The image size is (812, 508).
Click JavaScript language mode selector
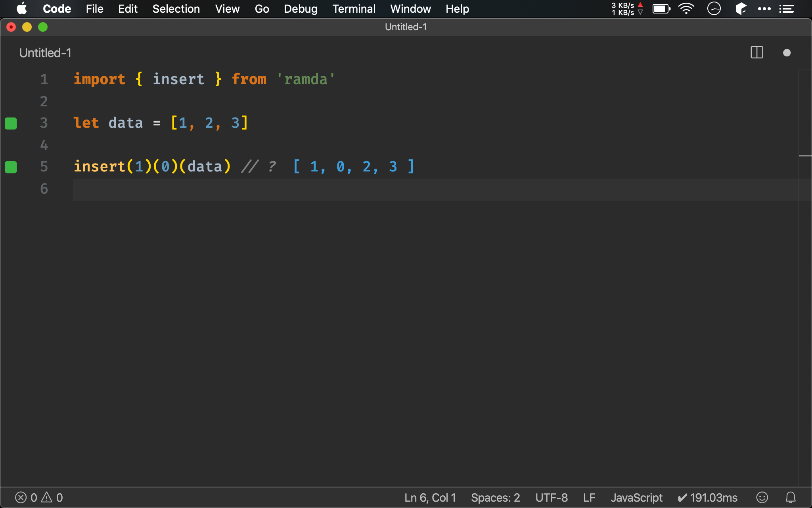(636, 498)
